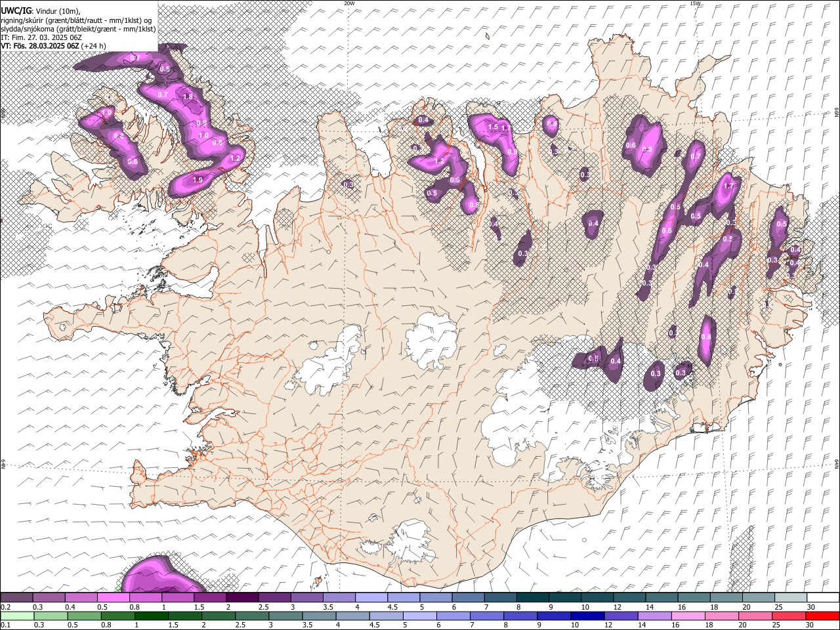
Task: Select the lilac 14 mm rain legend swatch
Action: tap(654, 616)
